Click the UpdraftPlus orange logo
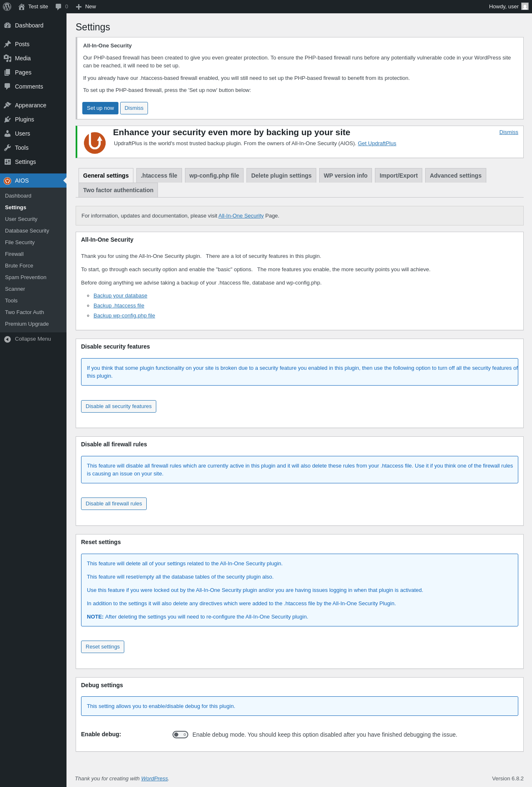The height and width of the screenshot is (787, 532). [95, 143]
